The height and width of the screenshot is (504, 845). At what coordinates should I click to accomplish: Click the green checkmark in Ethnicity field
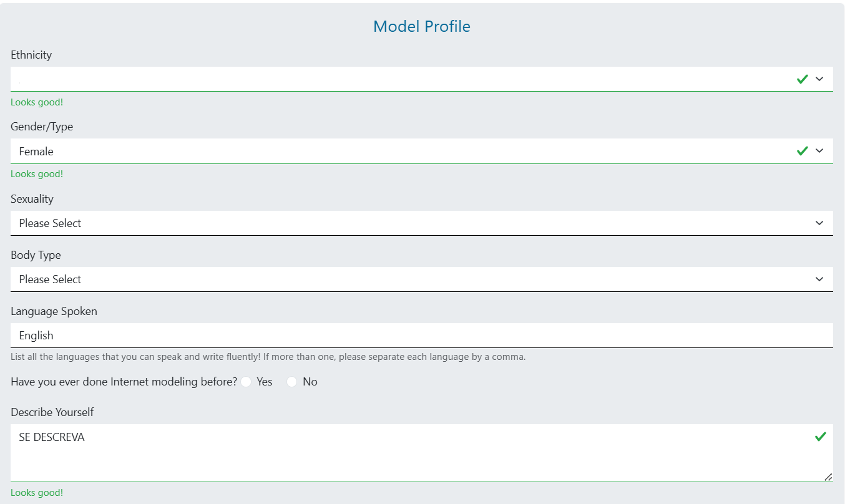(803, 79)
